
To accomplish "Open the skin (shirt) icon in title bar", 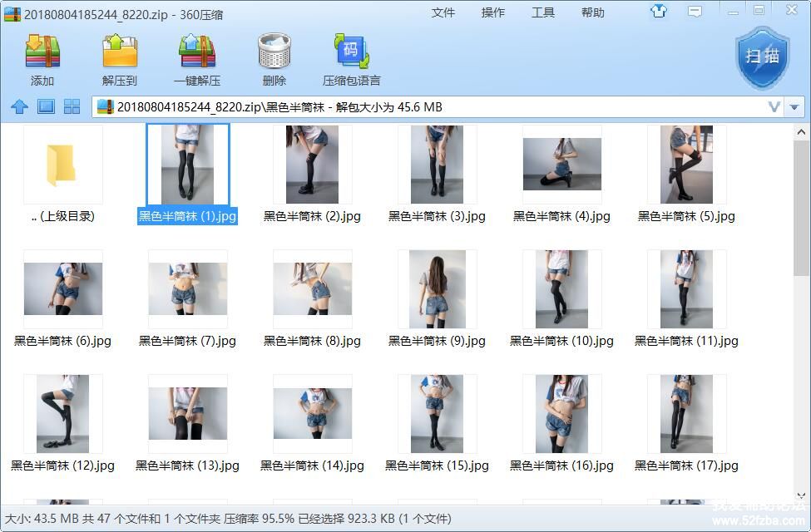I will [x=659, y=11].
